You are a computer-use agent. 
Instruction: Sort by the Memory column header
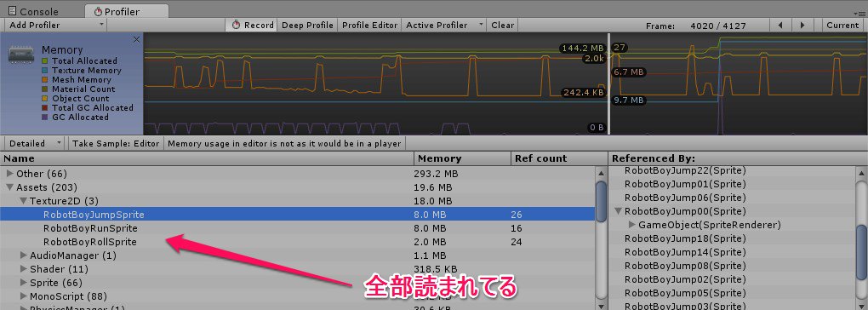click(x=462, y=158)
